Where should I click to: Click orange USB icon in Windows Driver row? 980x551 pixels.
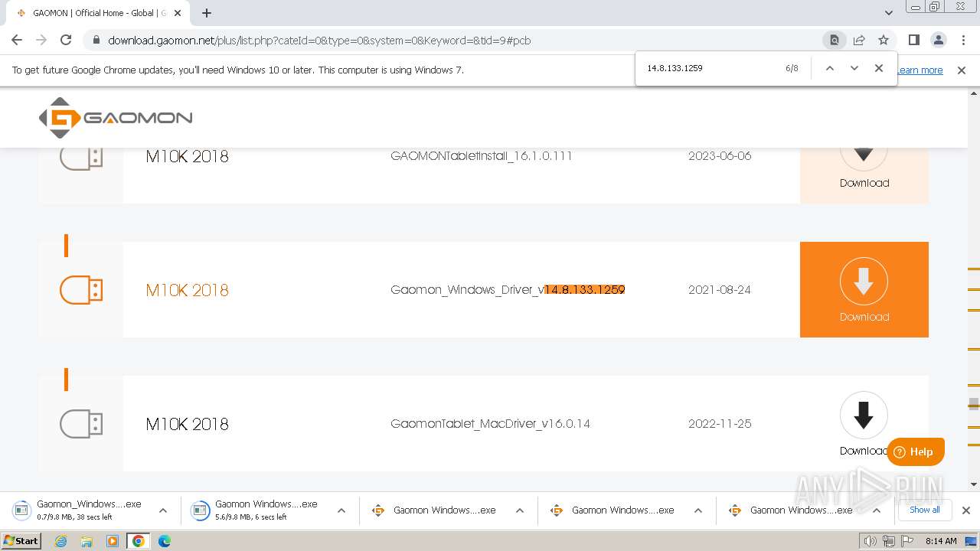click(x=81, y=290)
